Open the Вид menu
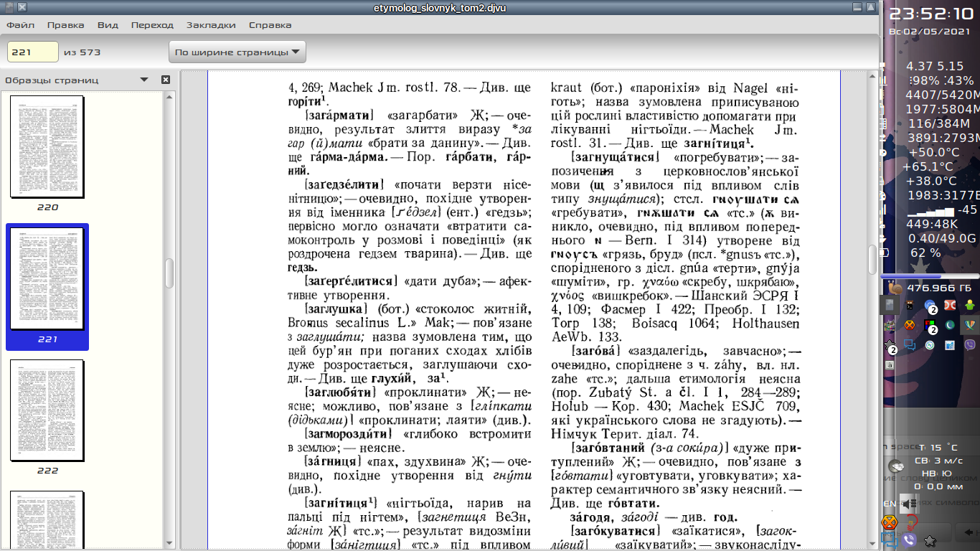Viewport: 980px width, 551px height. [108, 24]
